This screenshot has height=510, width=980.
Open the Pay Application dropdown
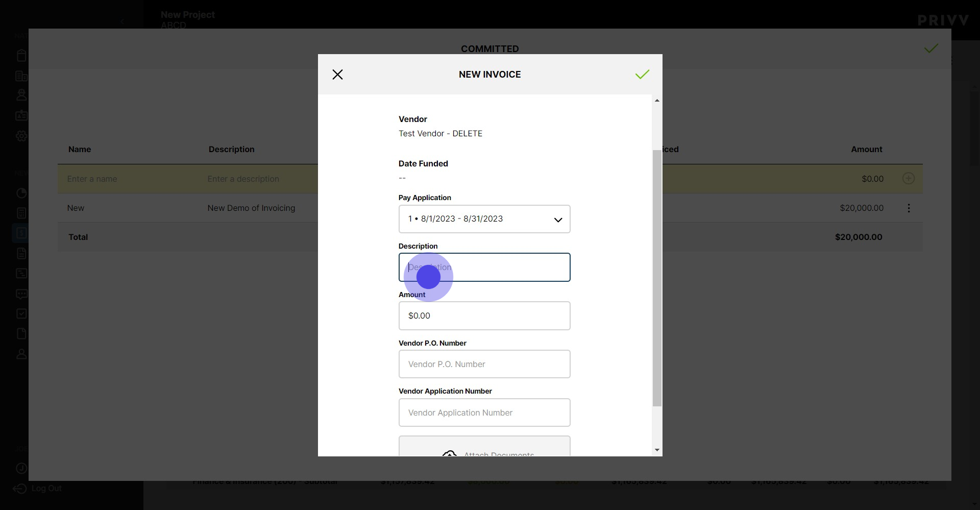[484, 219]
